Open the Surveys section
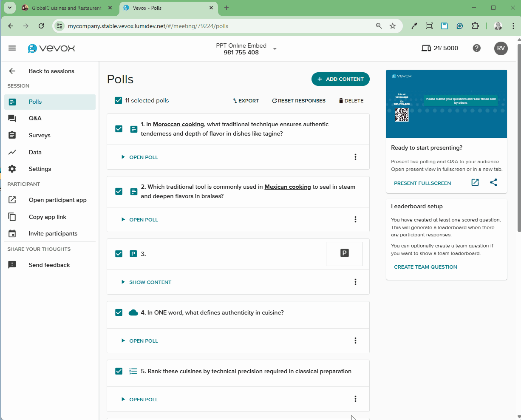Screen dimensions: 521x420 click(12, 135)
